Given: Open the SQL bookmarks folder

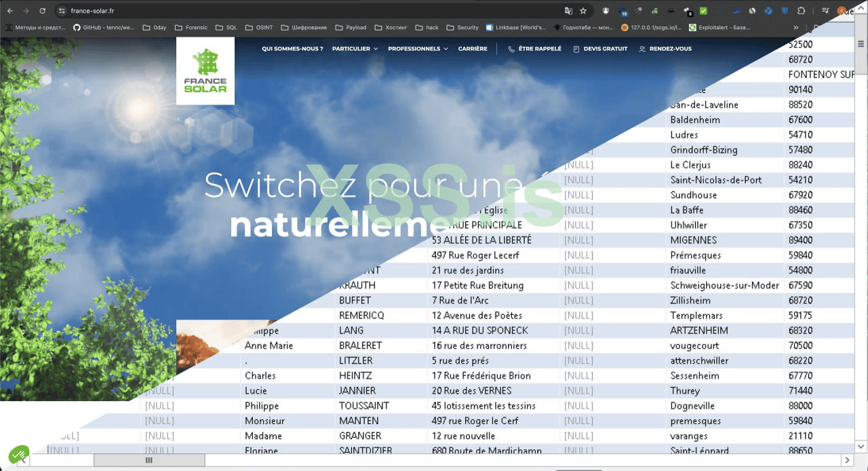Looking at the screenshot, I should coord(226,28).
